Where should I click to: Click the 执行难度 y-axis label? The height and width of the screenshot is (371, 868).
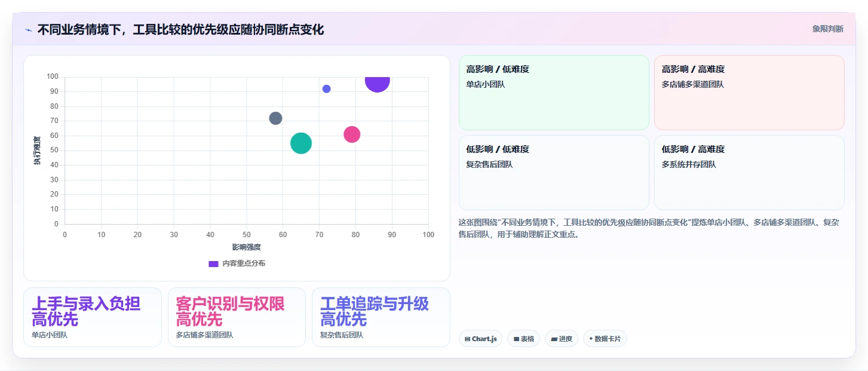coord(37,151)
